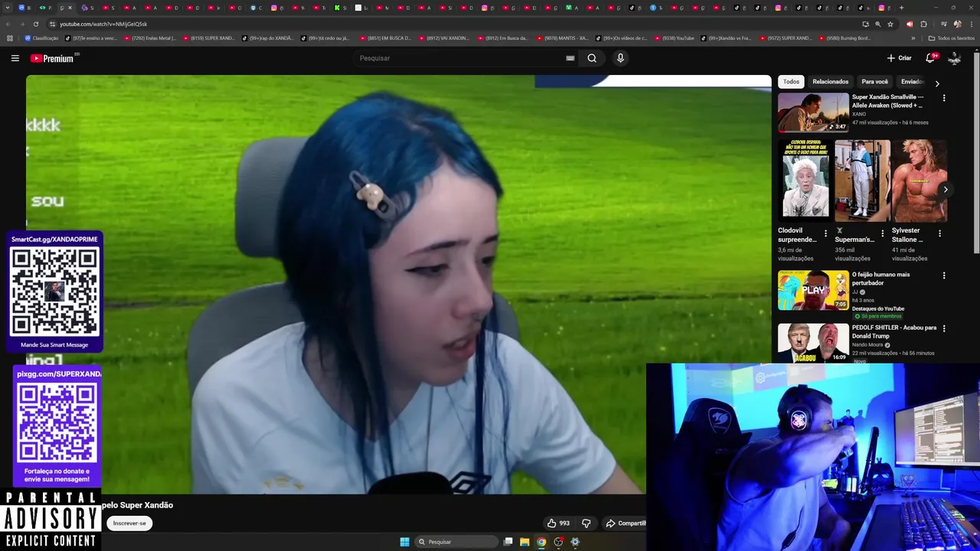Open O feijão humano mais perturbador thumbnail

tap(813, 290)
